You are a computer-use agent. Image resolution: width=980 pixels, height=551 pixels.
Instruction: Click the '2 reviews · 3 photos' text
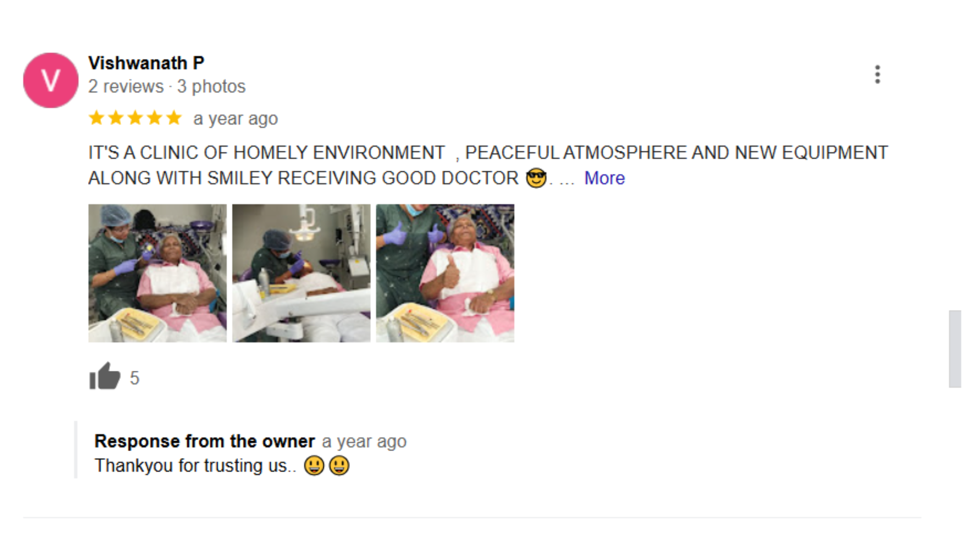tap(167, 86)
